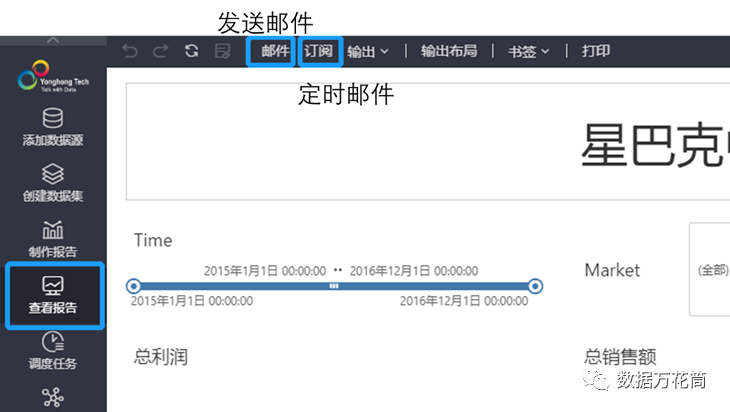The image size is (730, 412).
Task: Click the 星巴克 report title
Action: coord(655,145)
